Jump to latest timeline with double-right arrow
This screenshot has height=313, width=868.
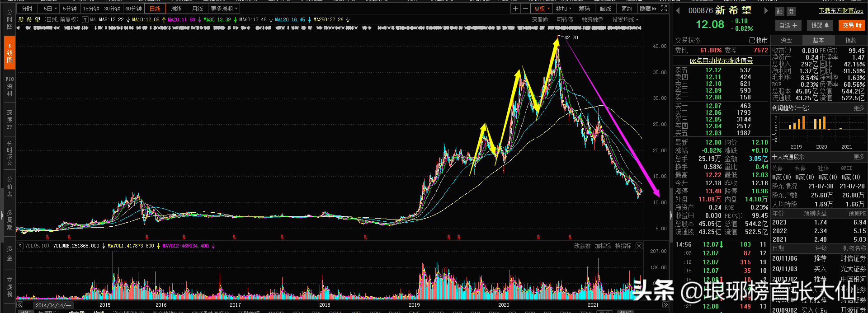(665, 305)
